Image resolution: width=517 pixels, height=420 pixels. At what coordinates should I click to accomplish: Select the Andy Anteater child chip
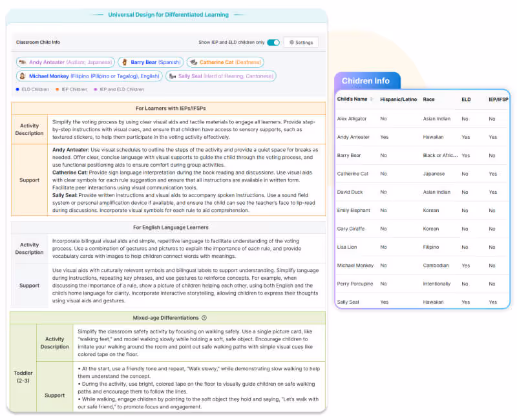66,62
